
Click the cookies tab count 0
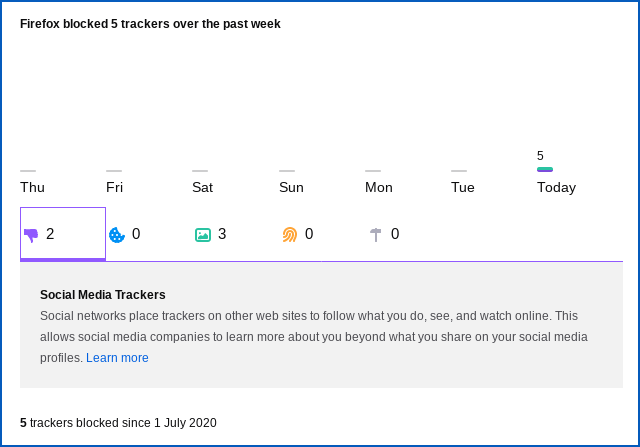tap(136, 234)
